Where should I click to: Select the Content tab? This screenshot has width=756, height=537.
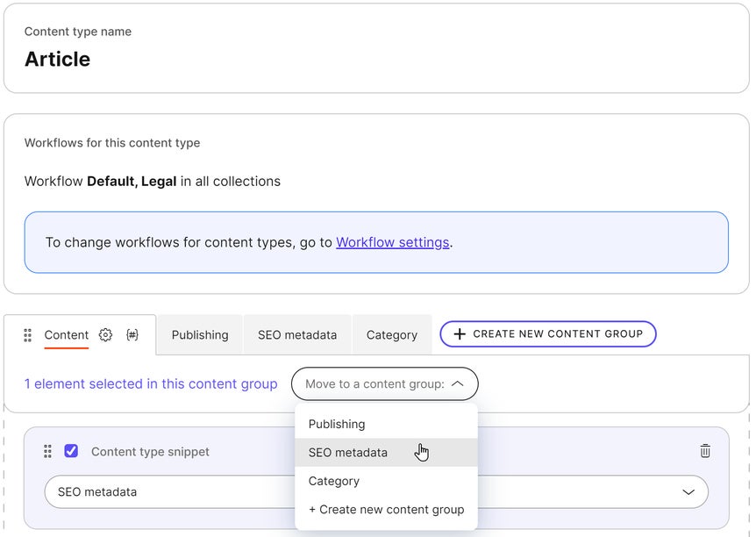tap(67, 335)
